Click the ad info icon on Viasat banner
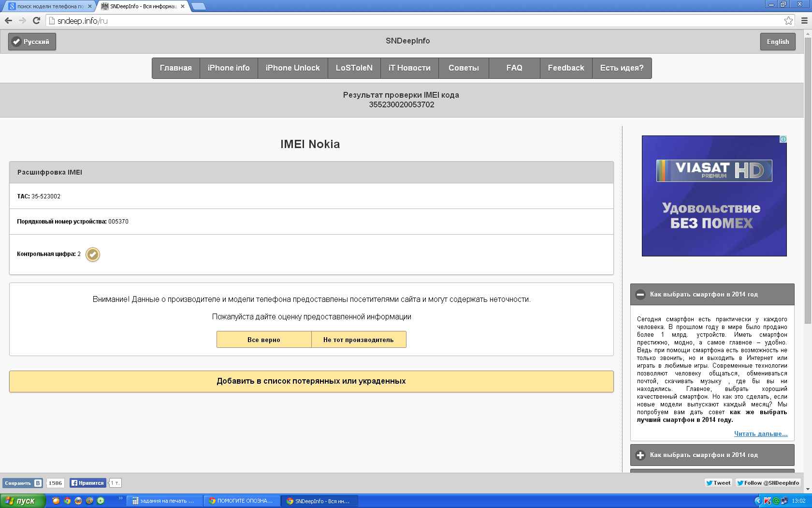The image size is (812, 508). [783, 139]
